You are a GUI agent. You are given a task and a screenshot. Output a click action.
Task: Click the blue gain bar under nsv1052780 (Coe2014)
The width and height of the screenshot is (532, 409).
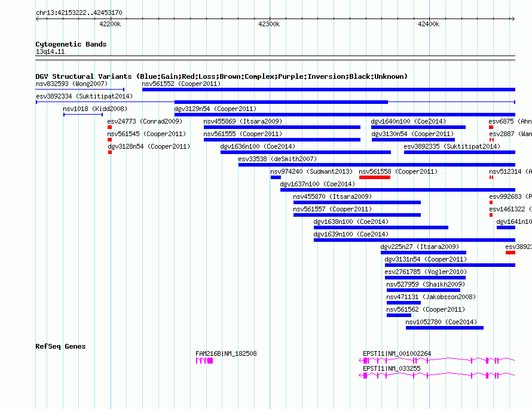pyautogui.click(x=445, y=328)
